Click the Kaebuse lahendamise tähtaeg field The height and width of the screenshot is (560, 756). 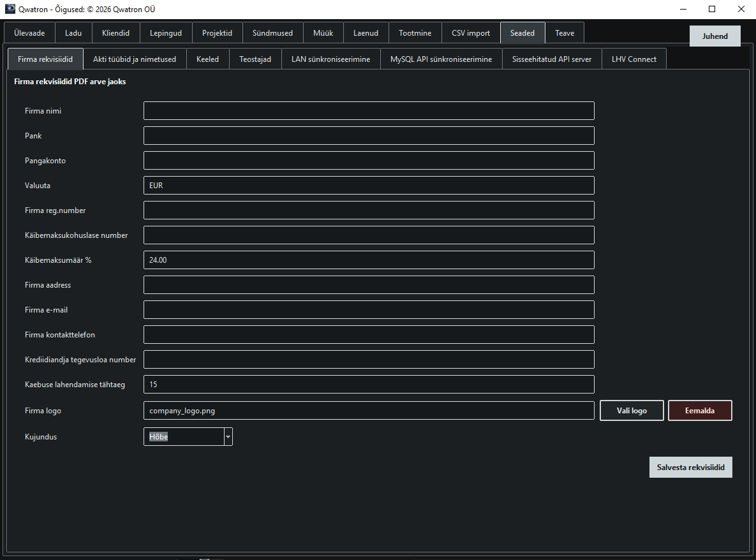(x=369, y=385)
